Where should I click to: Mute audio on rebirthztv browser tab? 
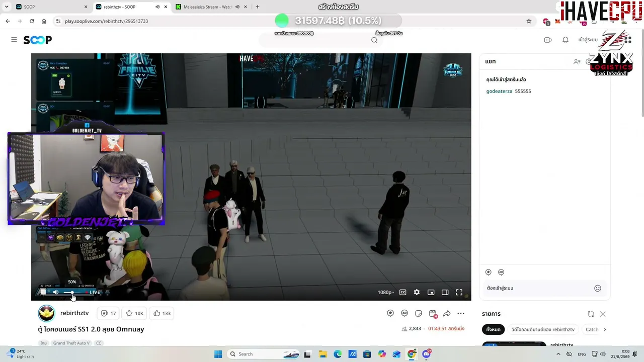point(157,7)
